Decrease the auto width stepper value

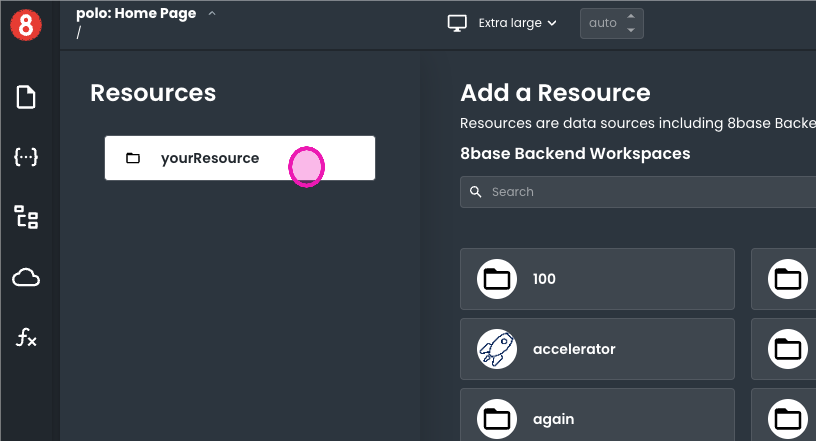(630, 30)
